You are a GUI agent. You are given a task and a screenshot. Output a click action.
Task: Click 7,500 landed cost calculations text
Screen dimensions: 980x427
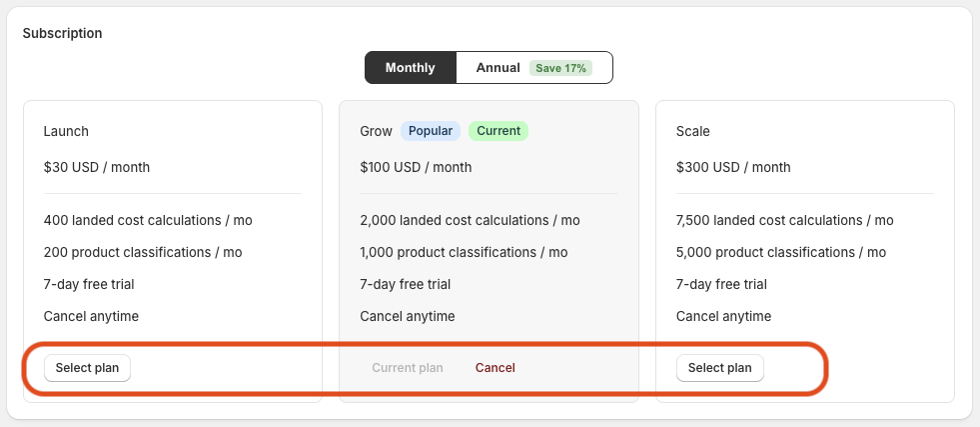[785, 220]
